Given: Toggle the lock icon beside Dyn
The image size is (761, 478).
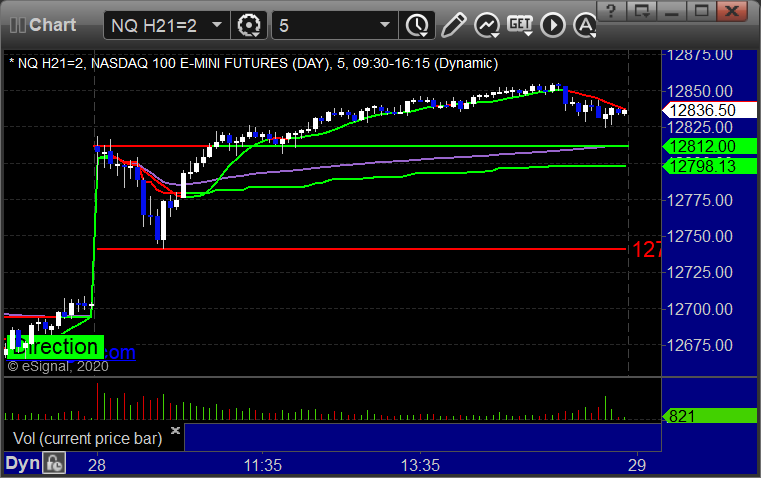Looking at the screenshot, I should click(53, 463).
